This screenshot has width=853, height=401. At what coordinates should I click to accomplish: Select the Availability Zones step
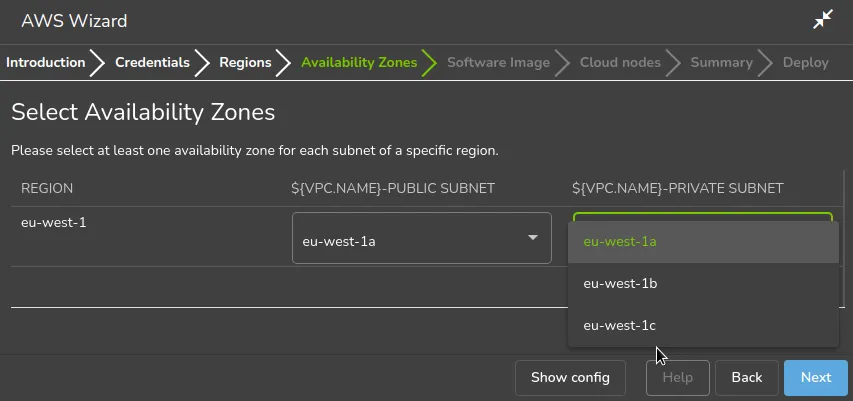click(x=359, y=63)
